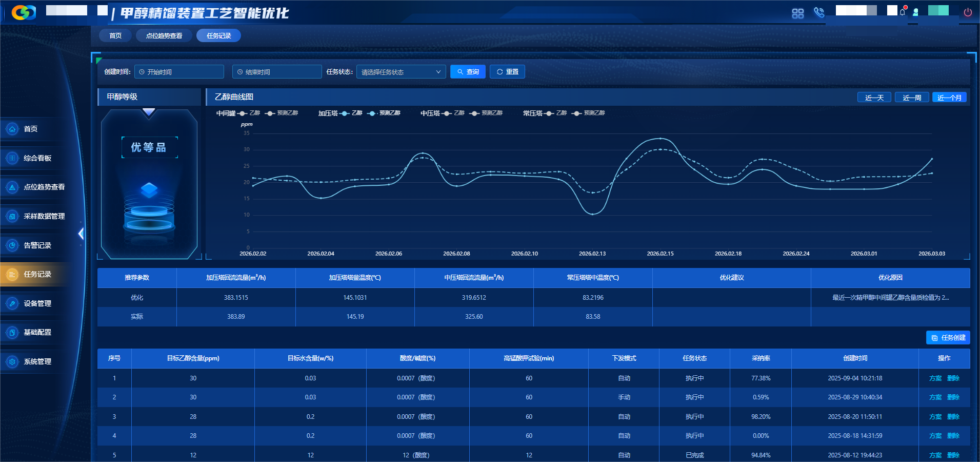The height and width of the screenshot is (462, 980).
Task: Toggle 中间罐 预测乙醇 legend series
Action: 282,113
